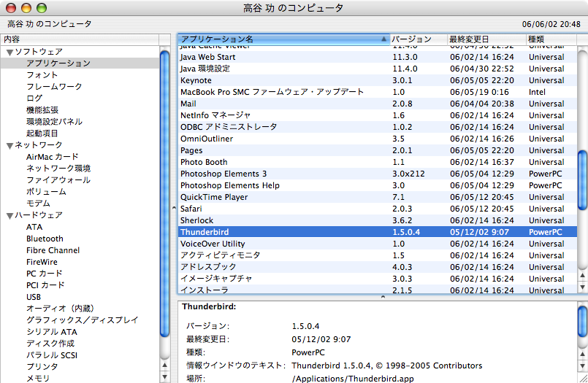Select 機能拡張 in the sidebar
The image size is (588, 383).
[42, 110]
